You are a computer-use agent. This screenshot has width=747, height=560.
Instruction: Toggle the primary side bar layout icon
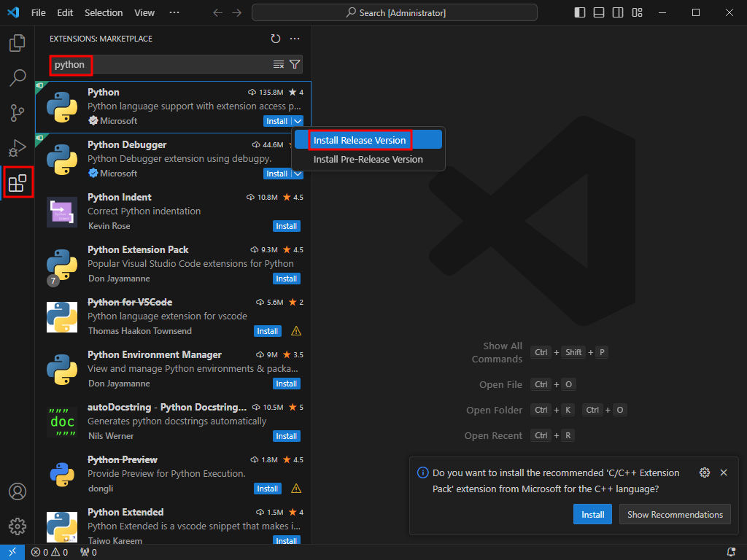[x=580, y=13]
